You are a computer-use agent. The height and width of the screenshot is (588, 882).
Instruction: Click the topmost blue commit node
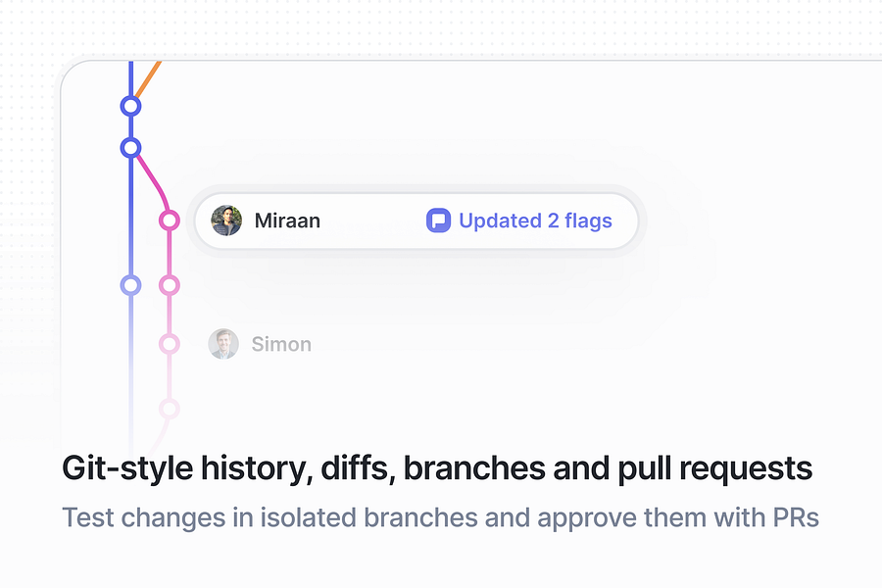pos(130,106)
